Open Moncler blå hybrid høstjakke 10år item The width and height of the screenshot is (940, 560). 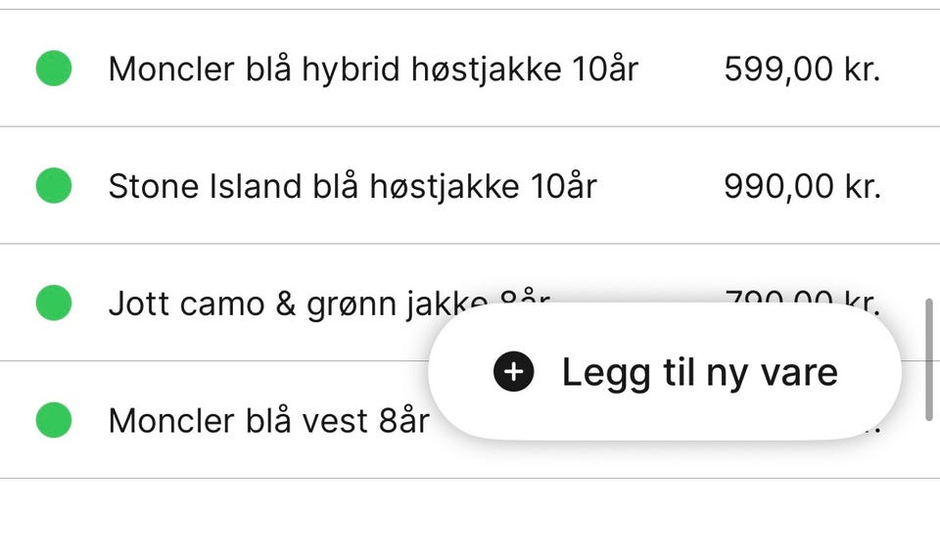[470, 69]
